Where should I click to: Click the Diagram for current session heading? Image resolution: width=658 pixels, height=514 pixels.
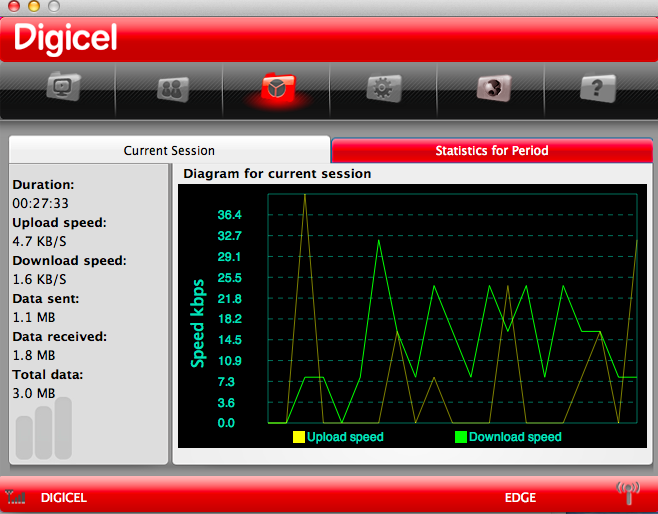coord(277,174)
